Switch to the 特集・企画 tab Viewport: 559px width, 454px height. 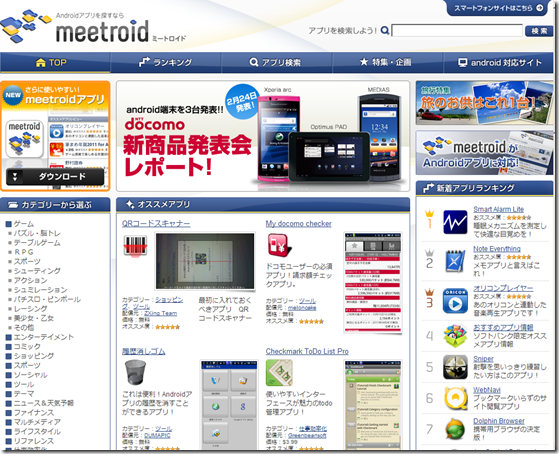point(388,63)
